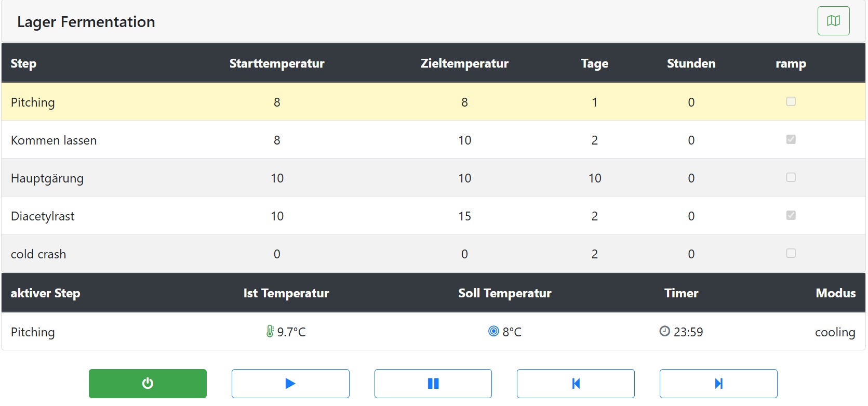The image size is (868, 406).
Task: Click the thermometer icon beside 9.7°C
Action: point(270,331)
